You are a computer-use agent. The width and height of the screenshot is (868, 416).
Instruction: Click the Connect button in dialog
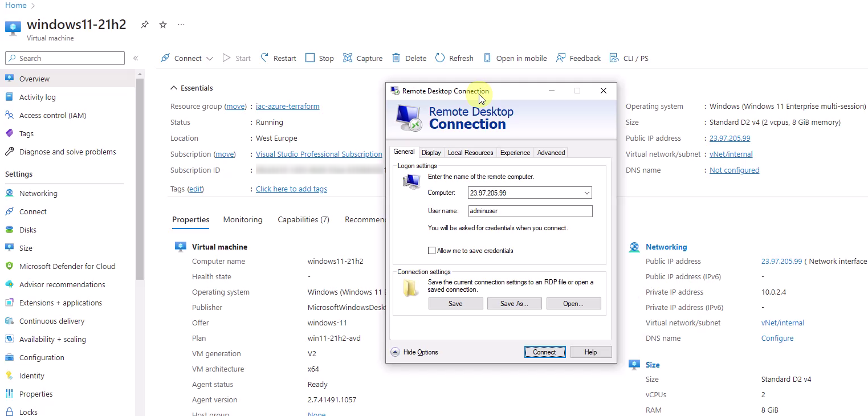pyautogui.click(x=544, y=352)
